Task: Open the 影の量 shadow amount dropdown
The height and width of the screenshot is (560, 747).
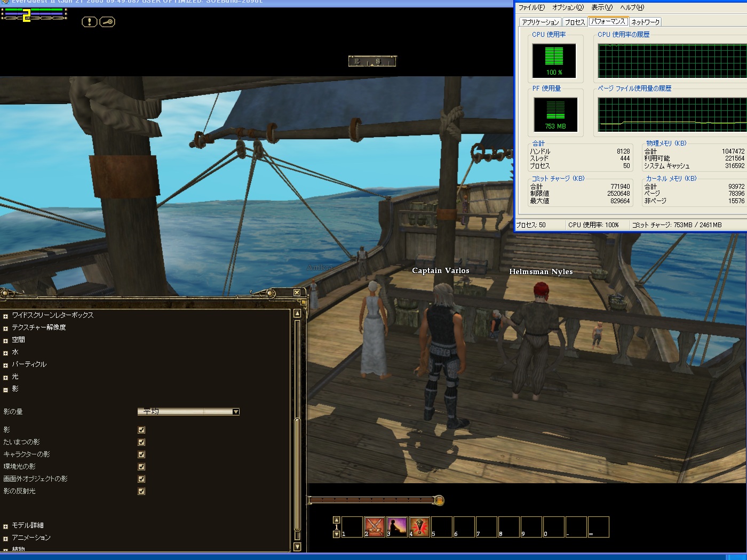Action: [188, 412]
